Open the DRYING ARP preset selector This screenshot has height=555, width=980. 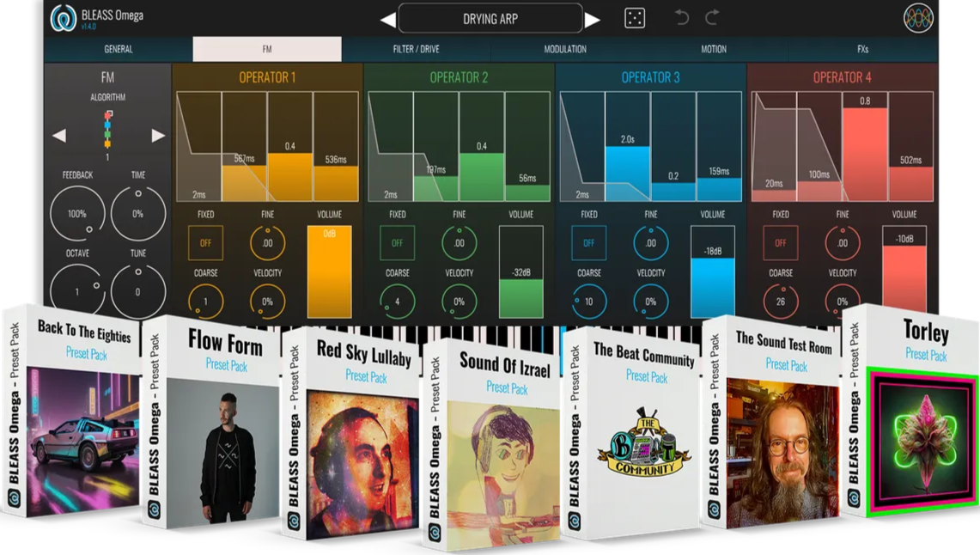[x=490, y=18]
